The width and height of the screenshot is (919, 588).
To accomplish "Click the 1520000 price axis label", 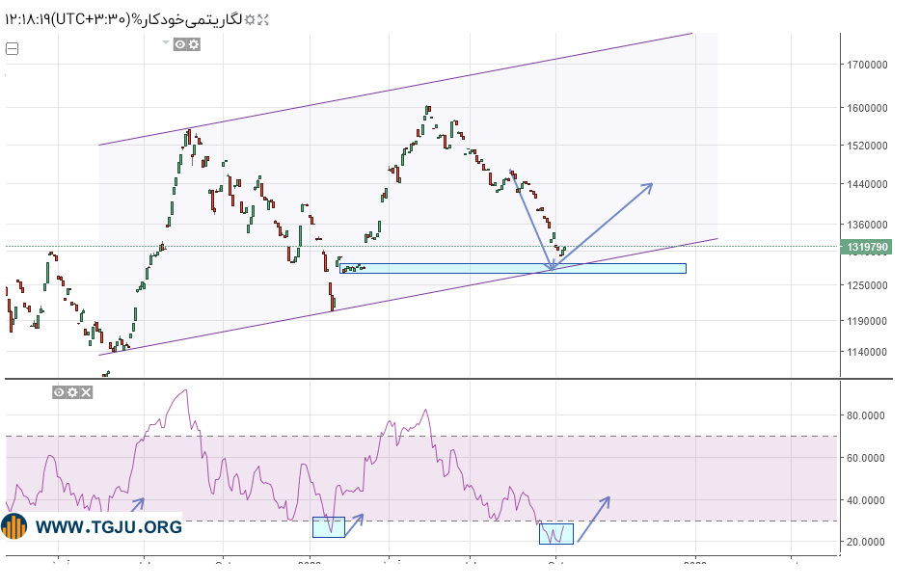I will [867, 146].
